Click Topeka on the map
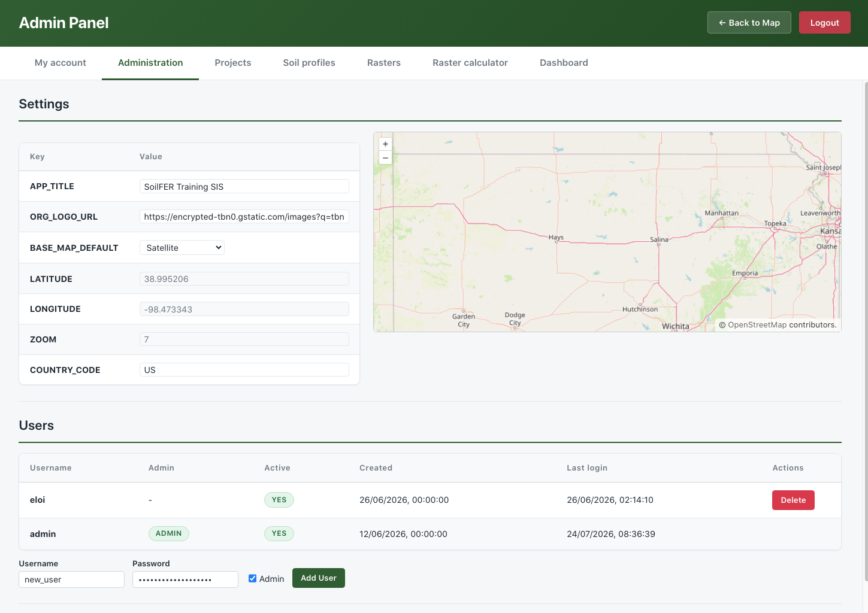This screenshot has height=613, width=868. (775, 223)
